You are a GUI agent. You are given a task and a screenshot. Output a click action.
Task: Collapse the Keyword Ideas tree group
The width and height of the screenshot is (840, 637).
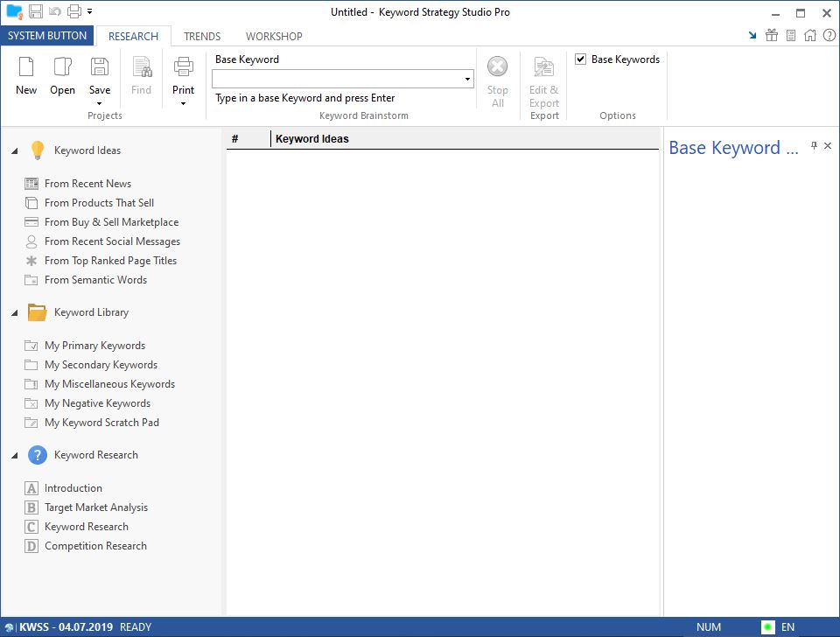point(15,151)
